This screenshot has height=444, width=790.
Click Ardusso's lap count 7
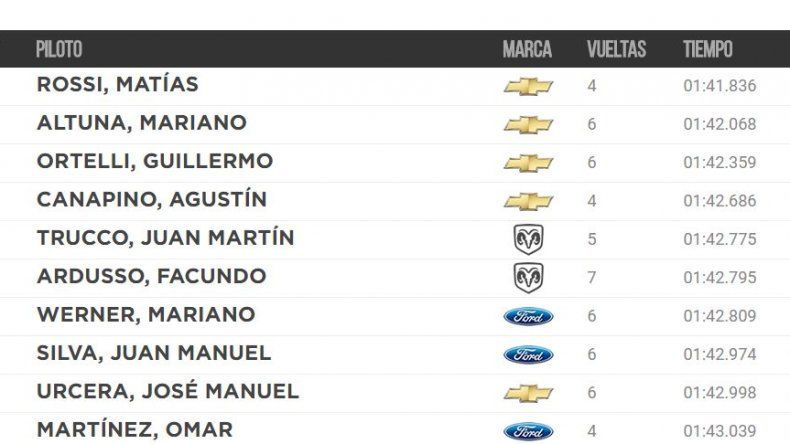[592, 277]
